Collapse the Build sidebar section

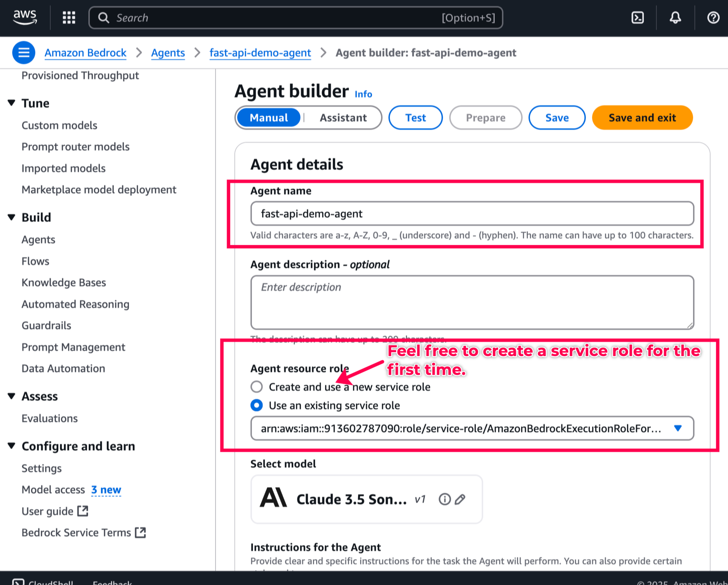coord(12,217)
